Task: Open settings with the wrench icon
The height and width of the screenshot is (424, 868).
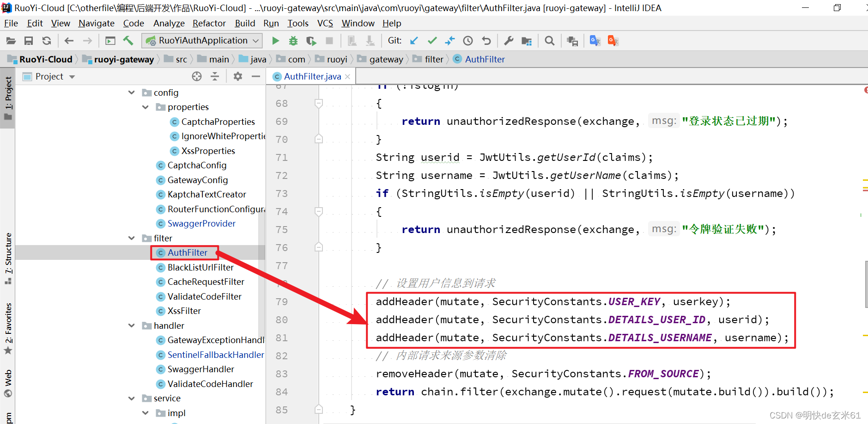Action: point(509,41)
